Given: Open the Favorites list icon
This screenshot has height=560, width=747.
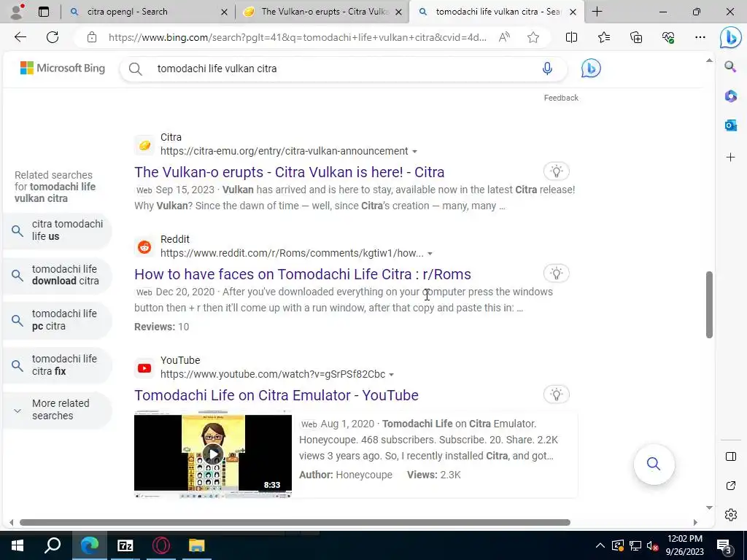Looking at the screenshot, I should click(603, 37).
